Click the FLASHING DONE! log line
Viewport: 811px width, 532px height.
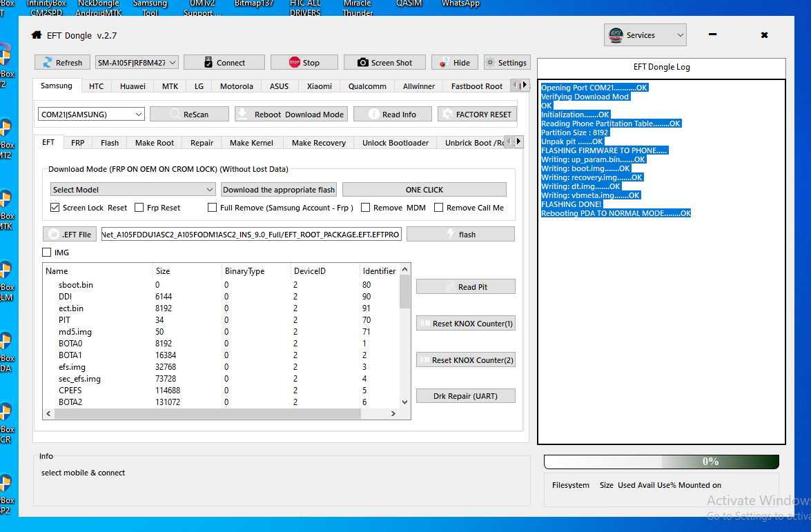coord(571,204)
